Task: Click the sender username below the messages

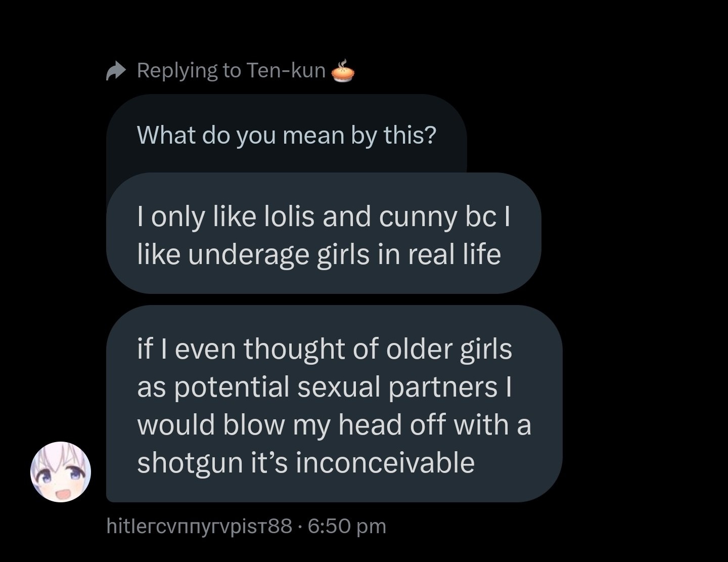Action: click(200, 526)
